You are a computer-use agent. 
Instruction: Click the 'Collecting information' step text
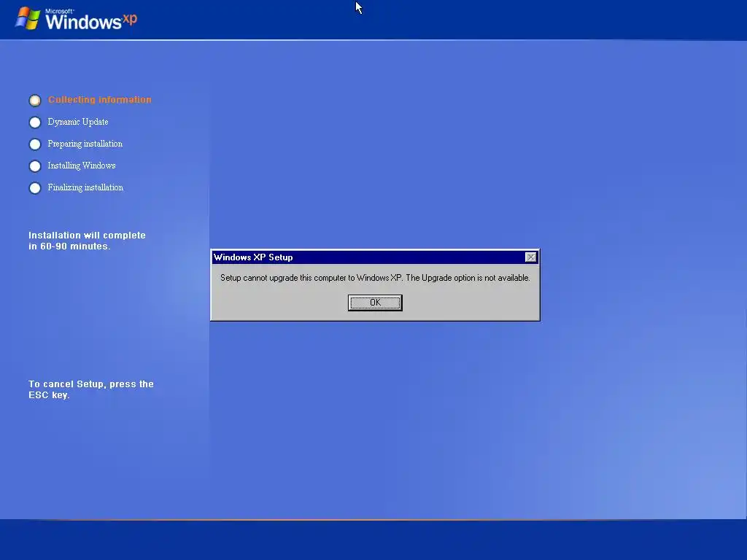tap(99, 99)
